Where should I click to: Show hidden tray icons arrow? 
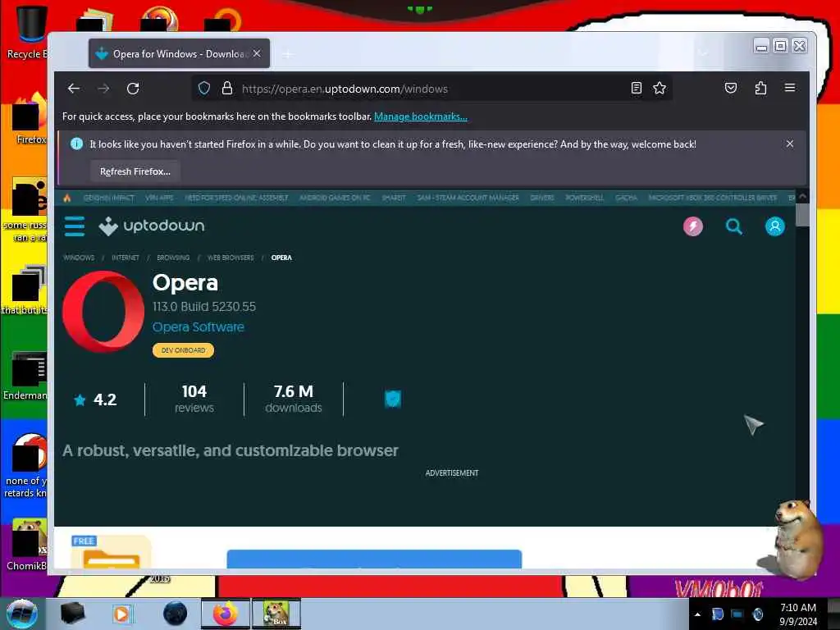click(697, 614)
